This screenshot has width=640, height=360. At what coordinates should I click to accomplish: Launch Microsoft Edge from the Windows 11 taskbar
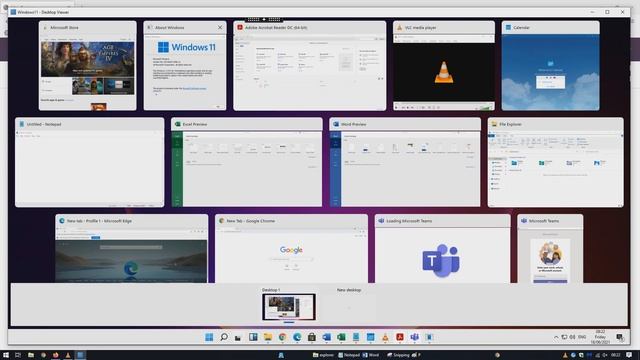(x=297, y=337)
